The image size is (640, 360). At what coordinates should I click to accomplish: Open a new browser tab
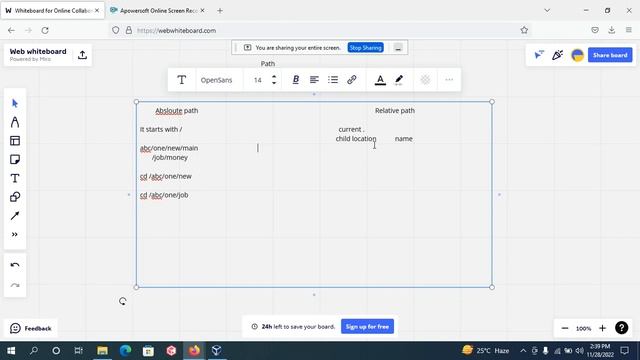[220, 11]
